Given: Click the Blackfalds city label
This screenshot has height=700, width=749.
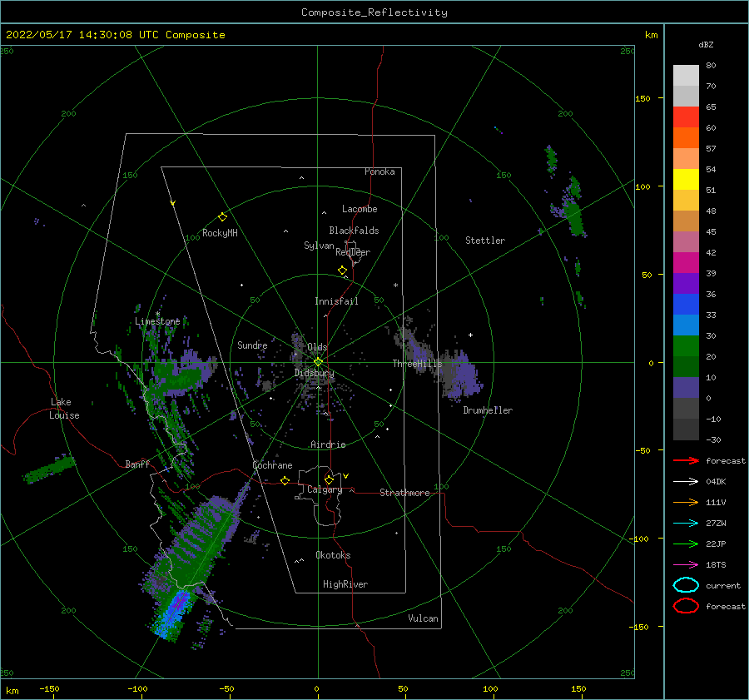Looking at the screenshot, I should click(354, 231).
